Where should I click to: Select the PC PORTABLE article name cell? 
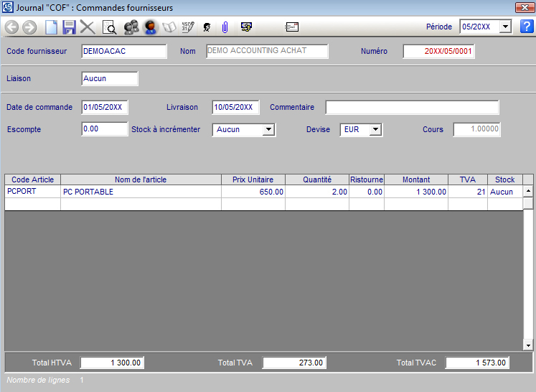pyautogui.click(x=141, y=192)
